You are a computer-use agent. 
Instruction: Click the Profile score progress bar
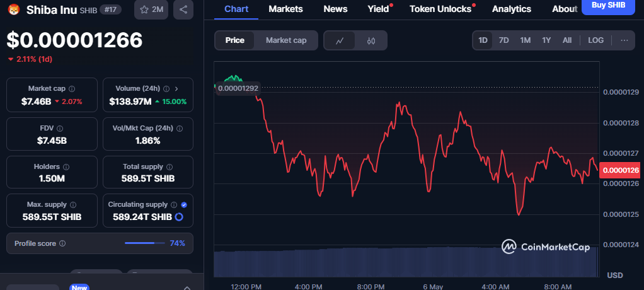click(145, 243)
